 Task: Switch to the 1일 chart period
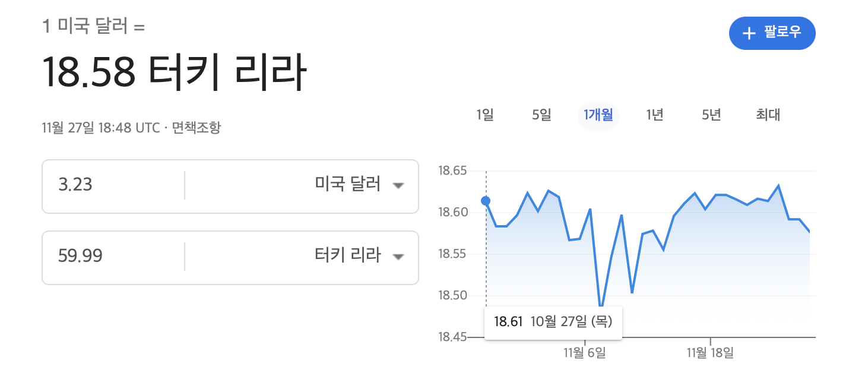[484, 115]
